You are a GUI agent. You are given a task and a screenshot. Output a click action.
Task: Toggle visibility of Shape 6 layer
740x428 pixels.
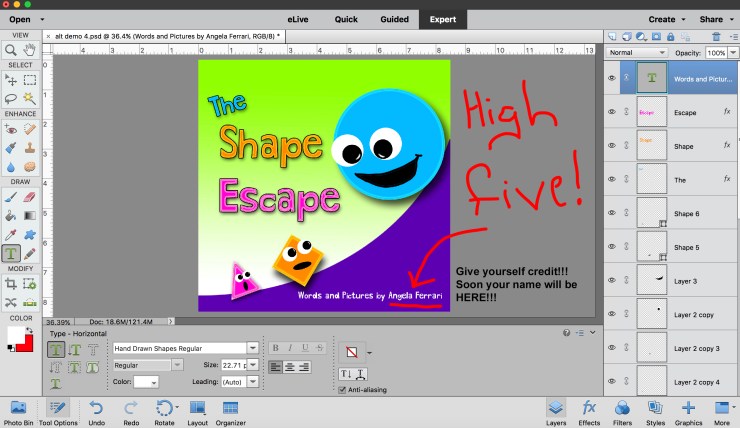(611, 214)
